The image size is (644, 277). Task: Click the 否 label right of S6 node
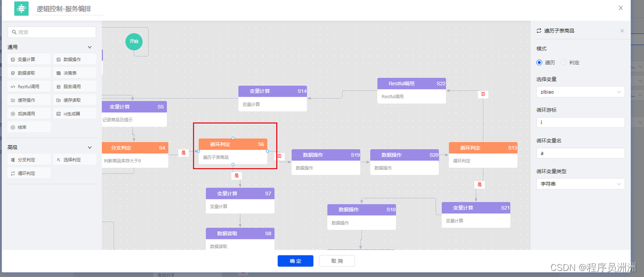[x=279, y=156]
